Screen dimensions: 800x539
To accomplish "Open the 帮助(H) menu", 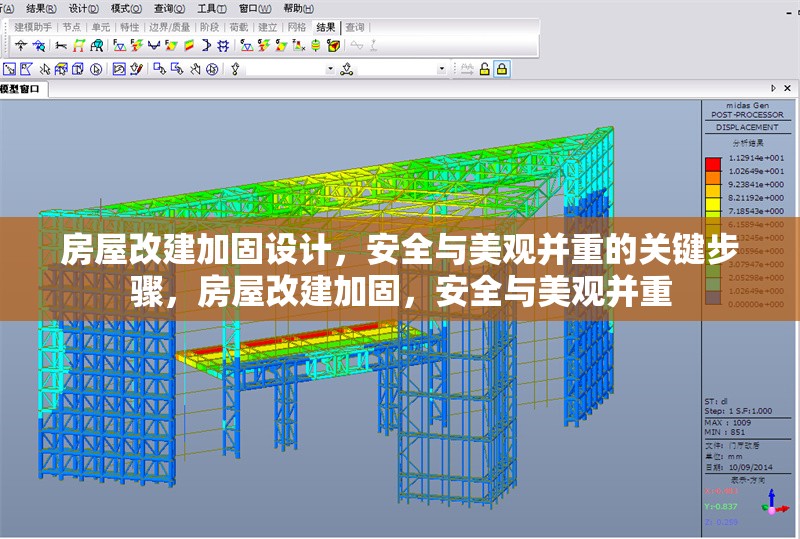I will coord(298,9).
